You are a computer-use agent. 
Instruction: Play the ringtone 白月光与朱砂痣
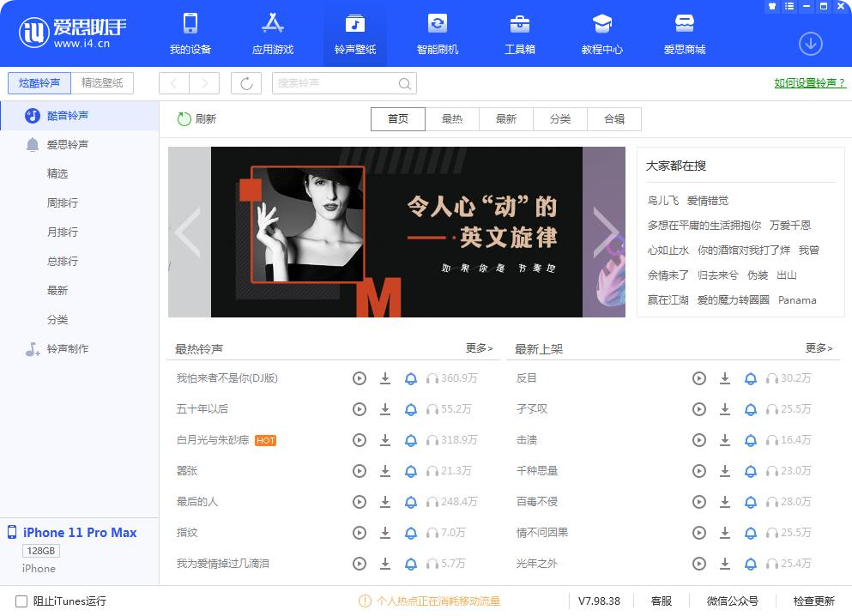coord(360,440)
